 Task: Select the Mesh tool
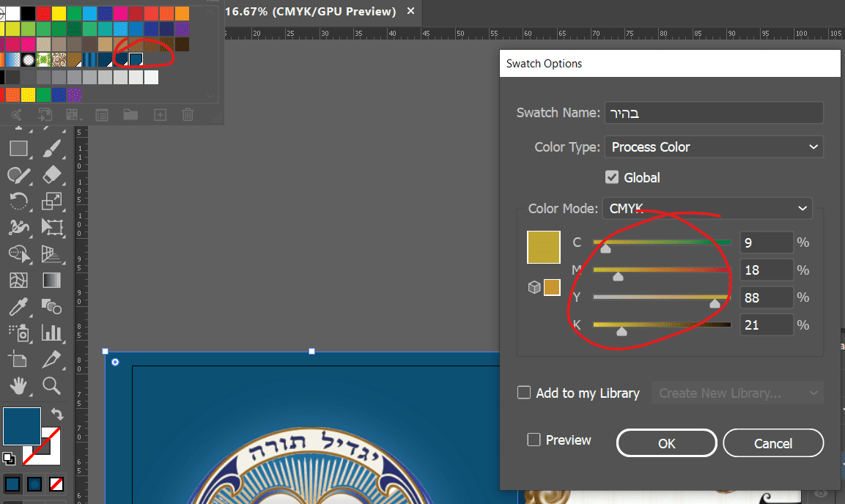(x=19, y=280)
